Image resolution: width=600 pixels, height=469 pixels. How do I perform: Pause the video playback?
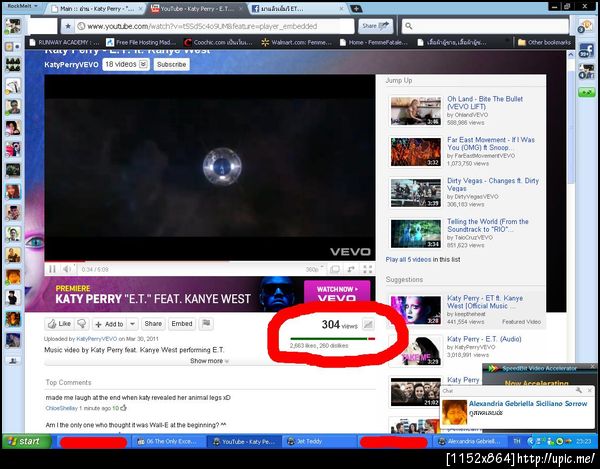click(52, 269)
